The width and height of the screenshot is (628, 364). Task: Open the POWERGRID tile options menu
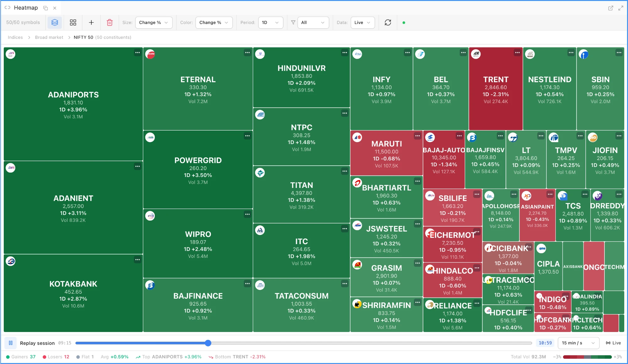click(247, 136)
